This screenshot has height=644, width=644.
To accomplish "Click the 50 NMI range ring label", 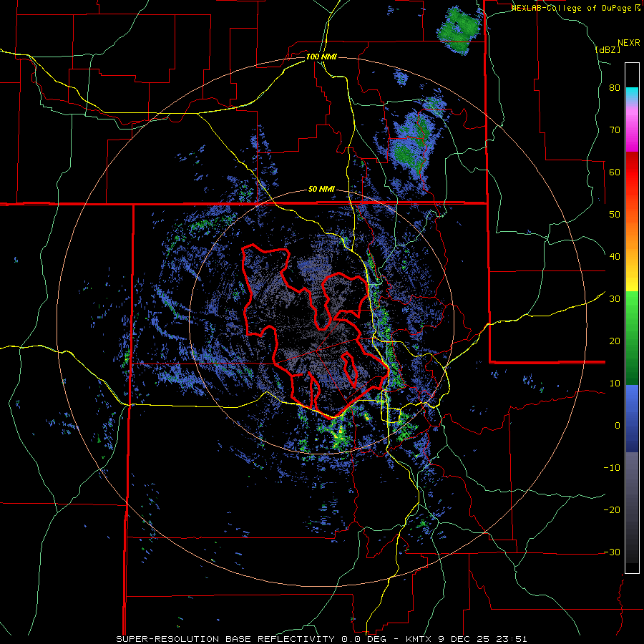I will click(x=321, y=190).
